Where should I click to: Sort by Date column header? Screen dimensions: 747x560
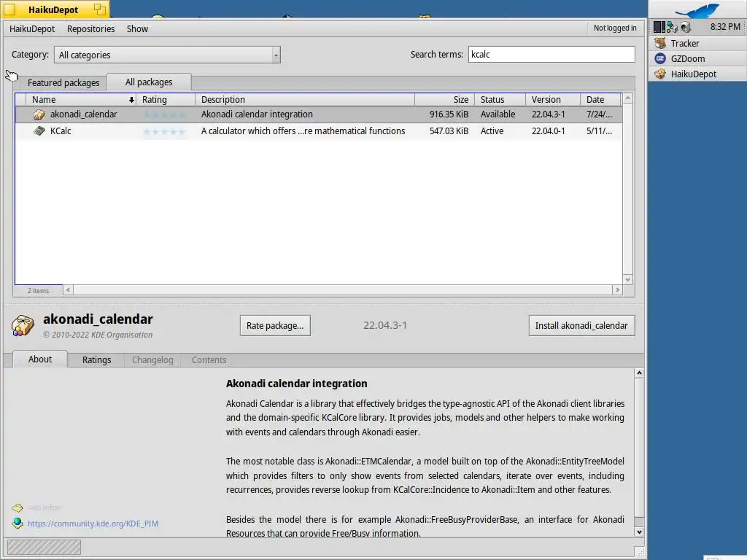point(601,99)
